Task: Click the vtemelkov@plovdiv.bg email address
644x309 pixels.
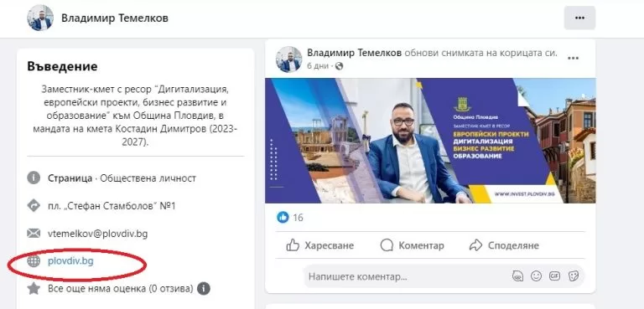Action: pyautogui.click(x=98, y=234)
